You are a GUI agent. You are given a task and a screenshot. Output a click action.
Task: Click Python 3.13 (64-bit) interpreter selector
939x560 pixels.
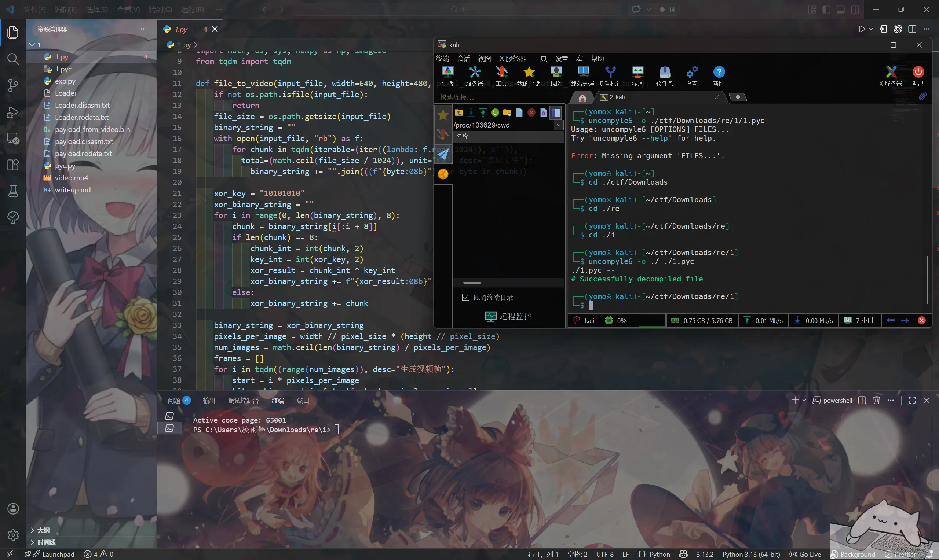click(x=751, y=554)
